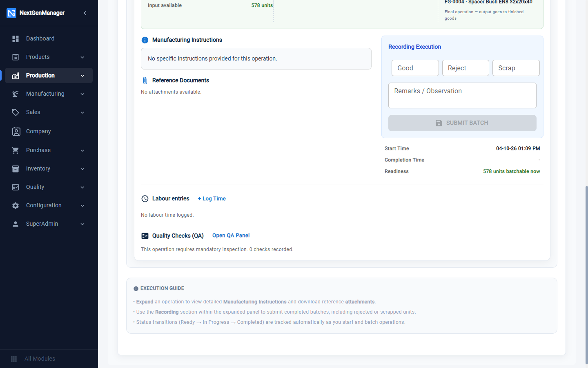
Task: Click the Manufacturing Instructions info icon
Action: pyautogui.click(x=145, y=40)
